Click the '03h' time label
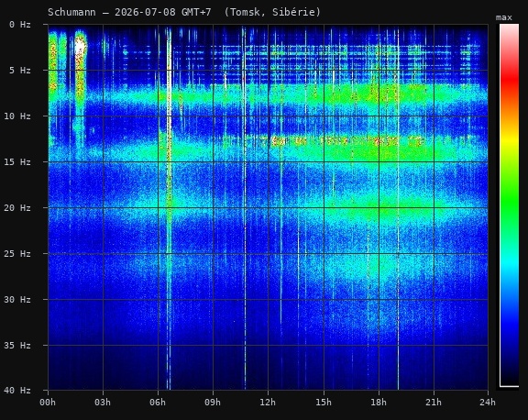The image size is (528, 420). click(103, 403)
